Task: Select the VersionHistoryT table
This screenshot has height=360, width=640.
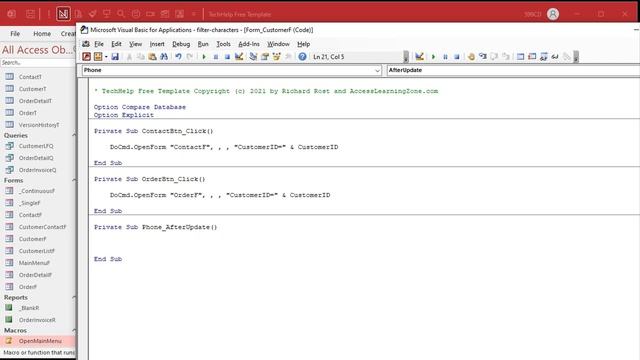Action: pyautogui.click(x=38, y=125)
